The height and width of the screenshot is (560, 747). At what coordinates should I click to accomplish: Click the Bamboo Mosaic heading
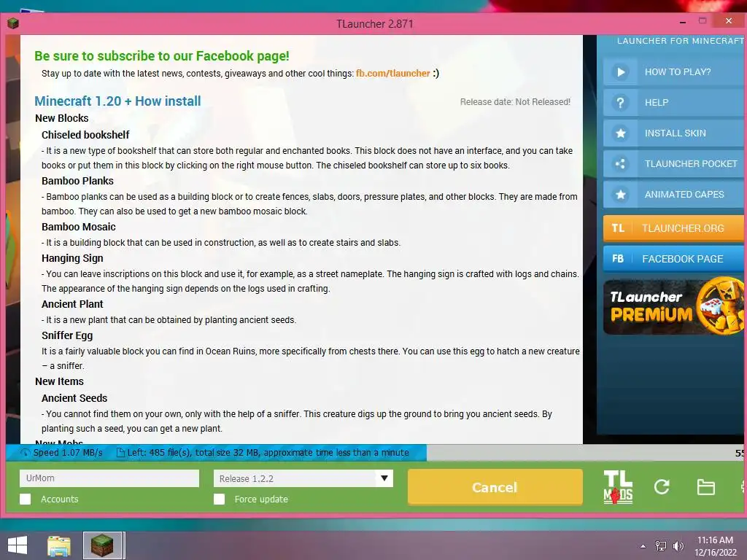point(79,227)
